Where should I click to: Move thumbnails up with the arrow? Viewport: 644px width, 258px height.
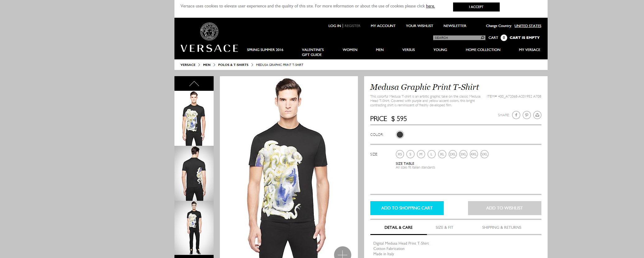point(194,83)
